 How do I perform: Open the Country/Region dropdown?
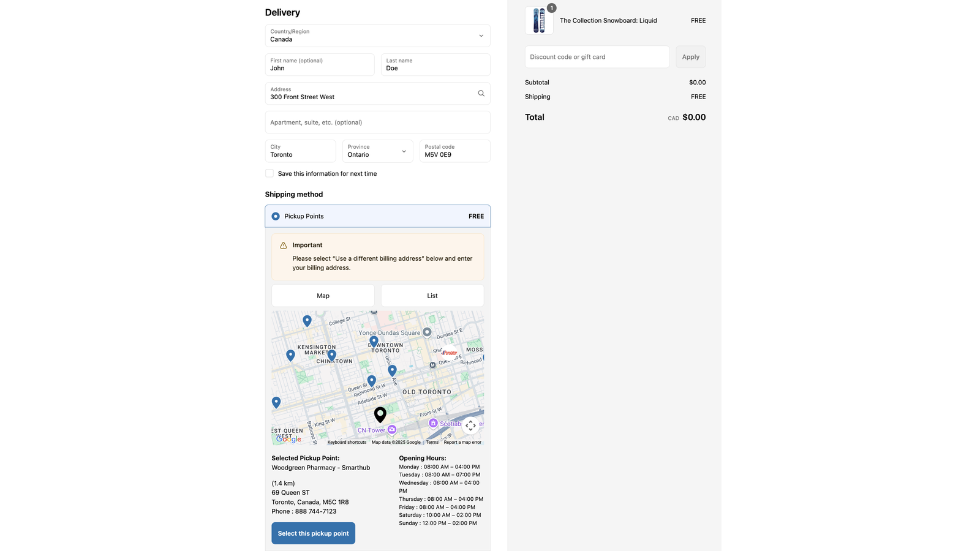pos(481,36)
